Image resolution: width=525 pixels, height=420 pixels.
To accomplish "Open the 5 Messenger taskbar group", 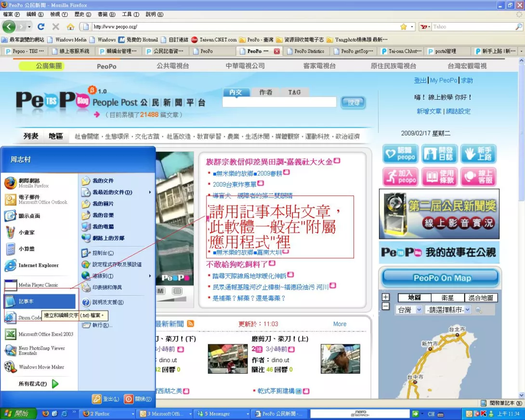I will [223, 414].
